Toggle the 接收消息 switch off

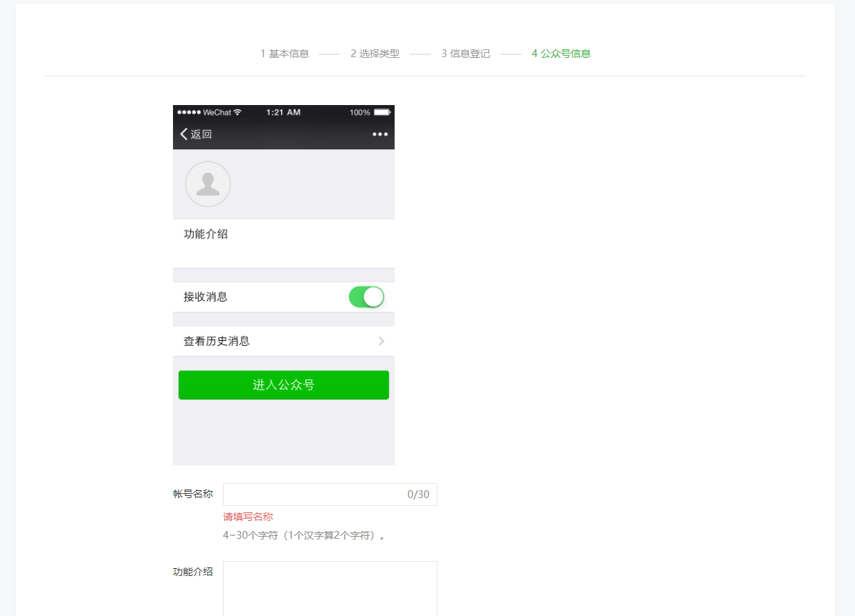click(366, 297)
